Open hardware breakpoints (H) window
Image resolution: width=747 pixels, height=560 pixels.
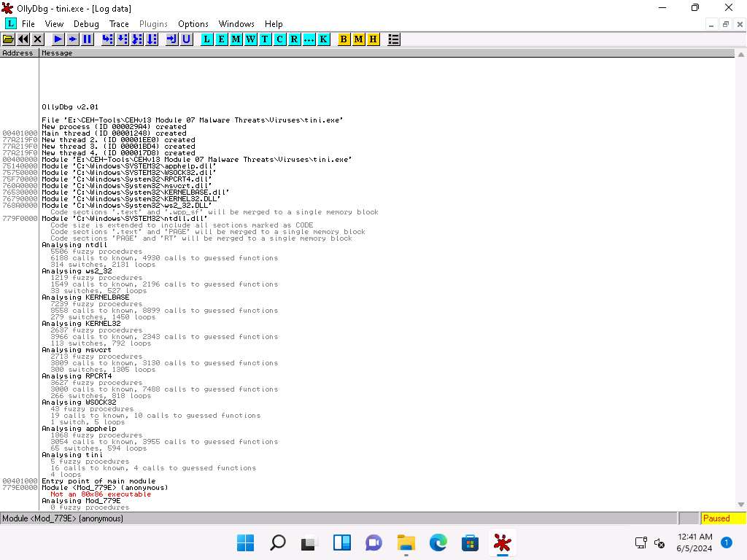pyautogui.click(x=373, y=39)
